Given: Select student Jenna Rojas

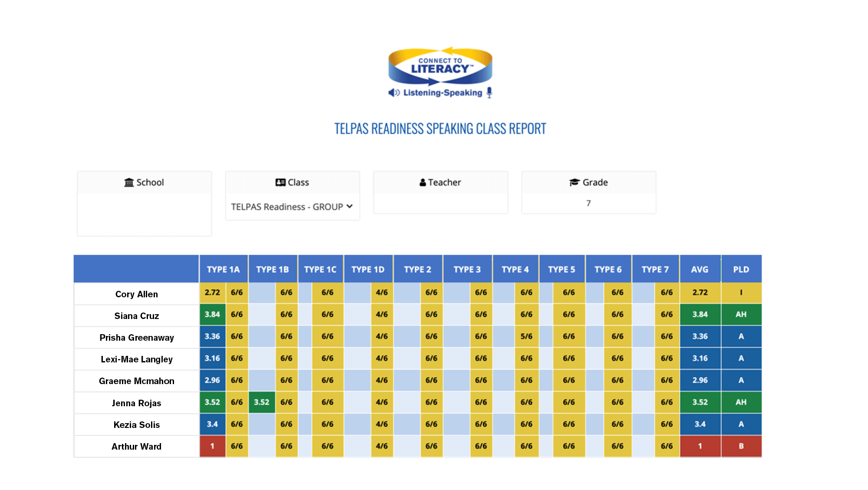Looking at the screenshot, I should [137, 403].
